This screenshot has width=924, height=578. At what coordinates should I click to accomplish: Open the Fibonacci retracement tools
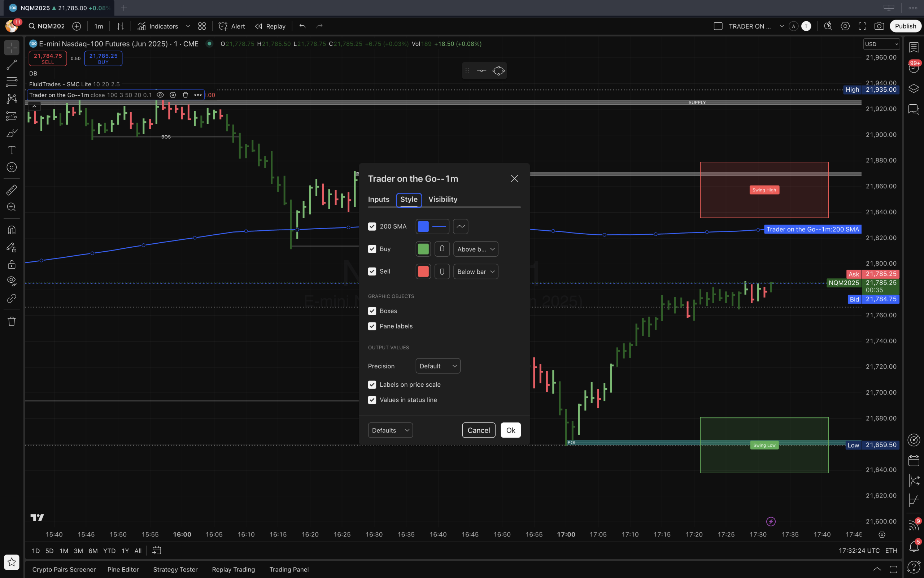tap(12, 82)
